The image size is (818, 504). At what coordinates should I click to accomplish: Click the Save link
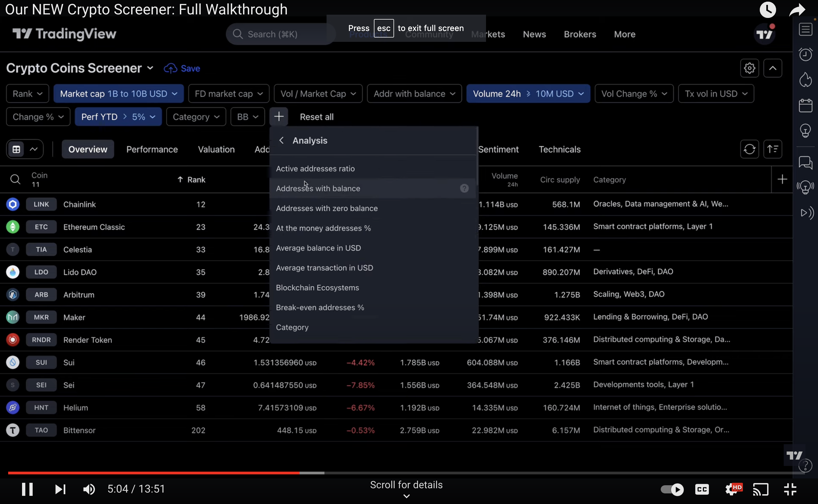(x=190, y=68)
